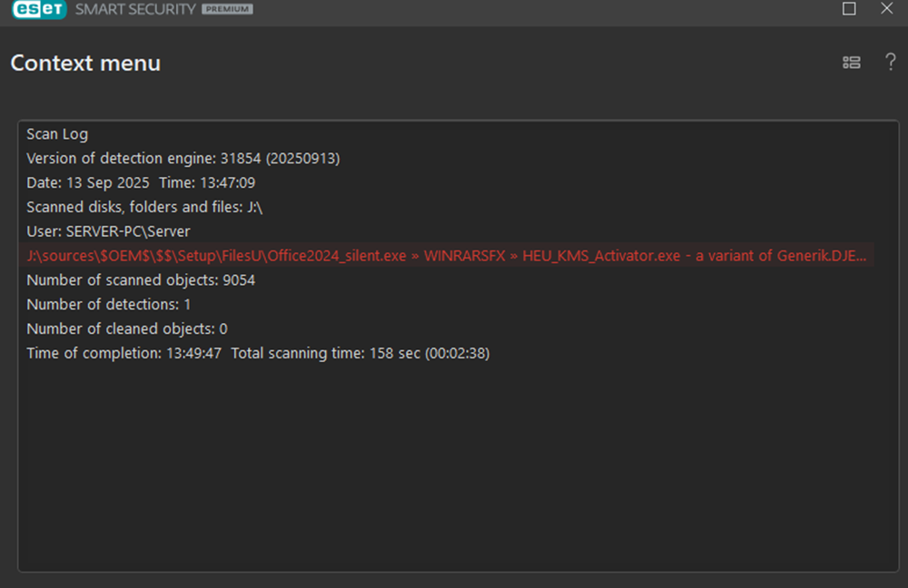Select the User SERVER-PC\Server line
The image size is (908, 588).
(x=108, y=231)
